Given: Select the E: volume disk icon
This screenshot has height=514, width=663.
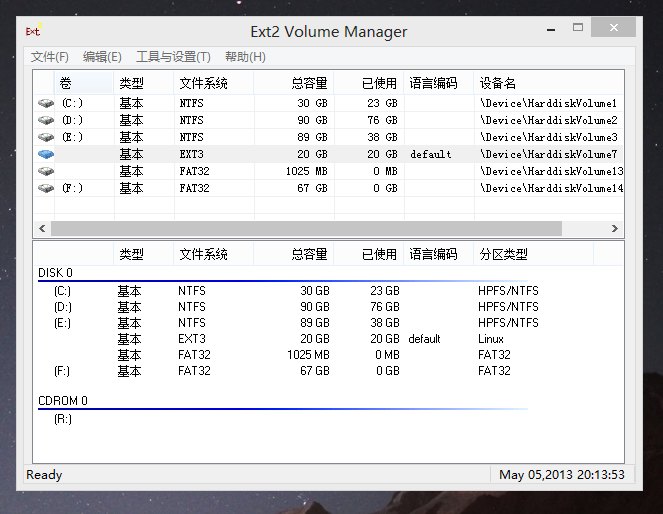Looking at the screenshot, I should pos(46,137).
